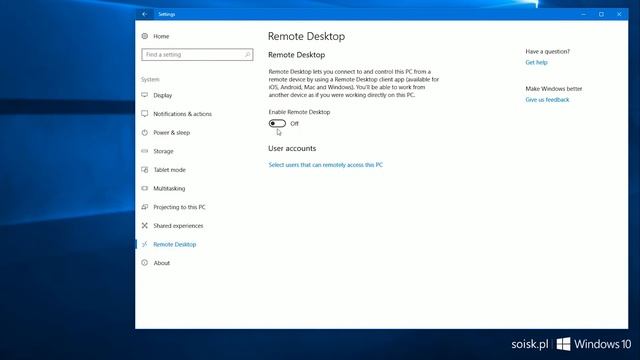Screen dimensions: 640x360
Task: Open Display settings
Action: tap(162, 95)
